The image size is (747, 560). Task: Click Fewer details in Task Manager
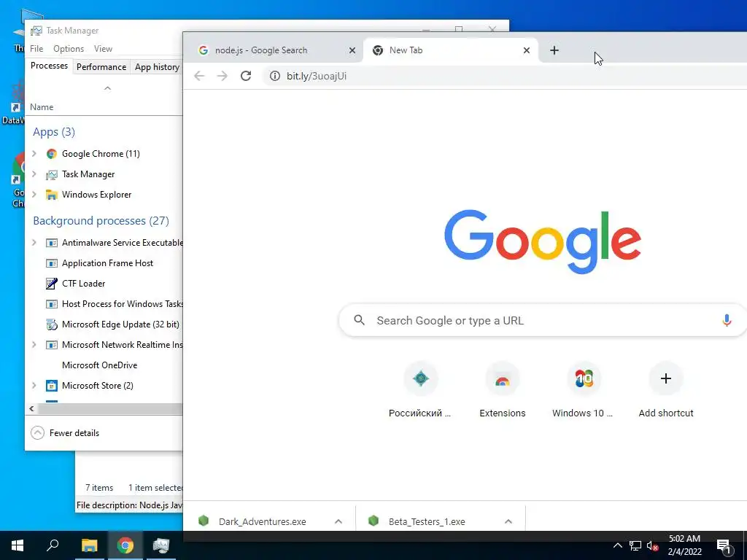pyautogui.click(x=65, y=433)
